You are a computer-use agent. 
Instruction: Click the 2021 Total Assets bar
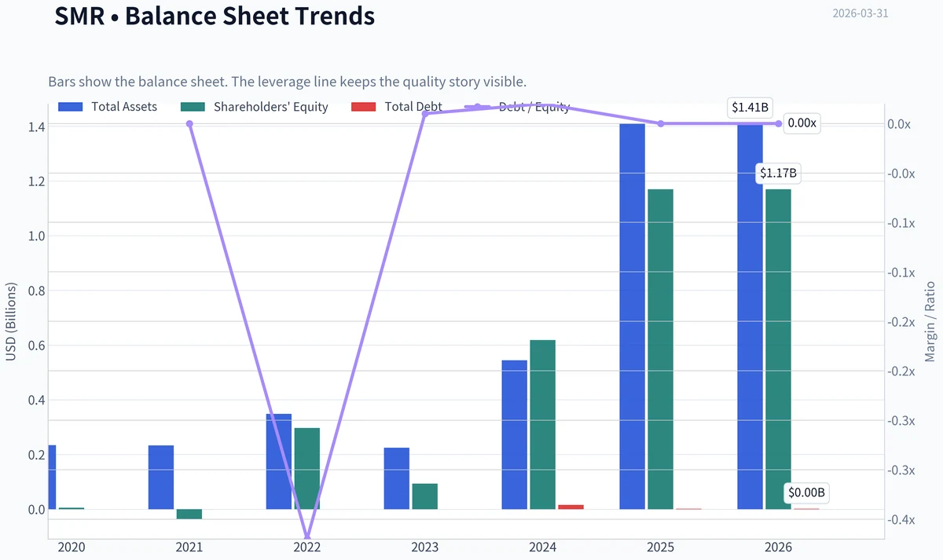pyautogui.click(x=161, y=478)
